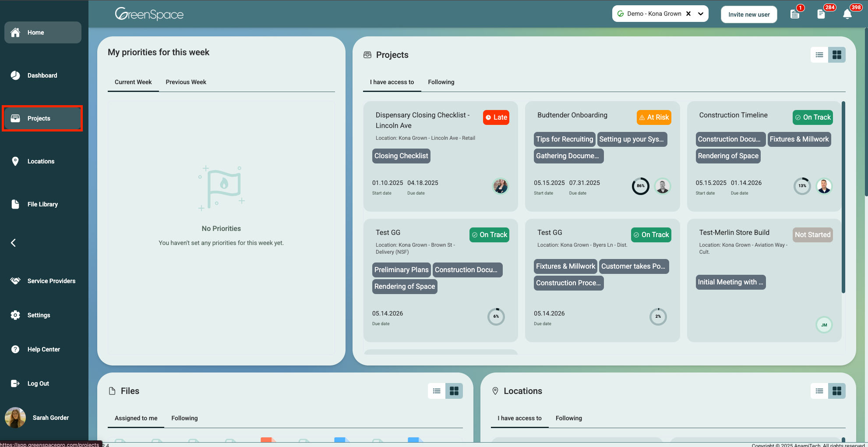Switch to Previous Week priorities tab

click(186, 82)
